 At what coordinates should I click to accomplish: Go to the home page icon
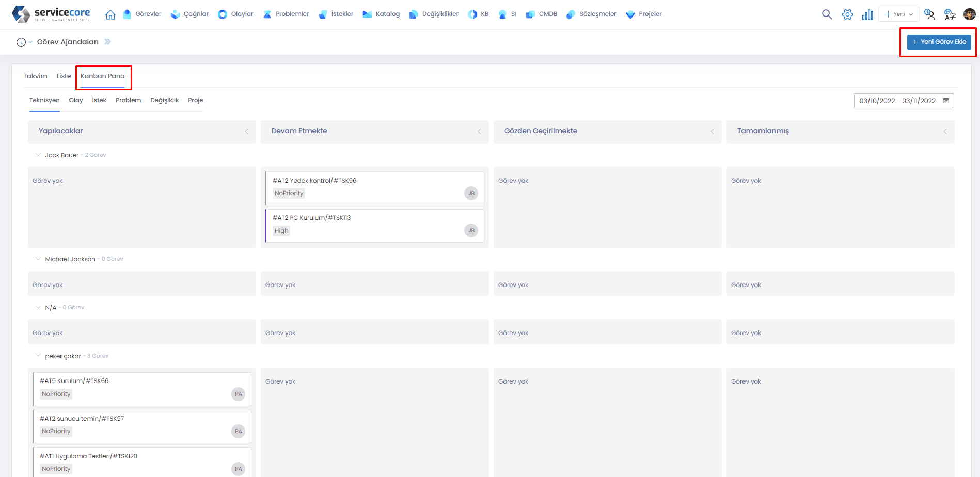pyautogui.click(x=110, y=14)
